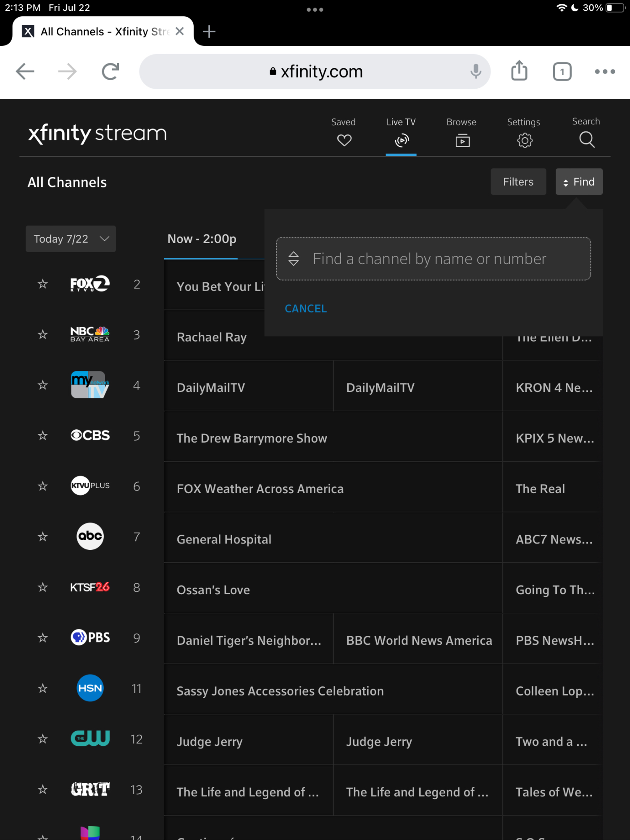Favorite the My Network TV star
630x840 pixels.
coord(42,385)
